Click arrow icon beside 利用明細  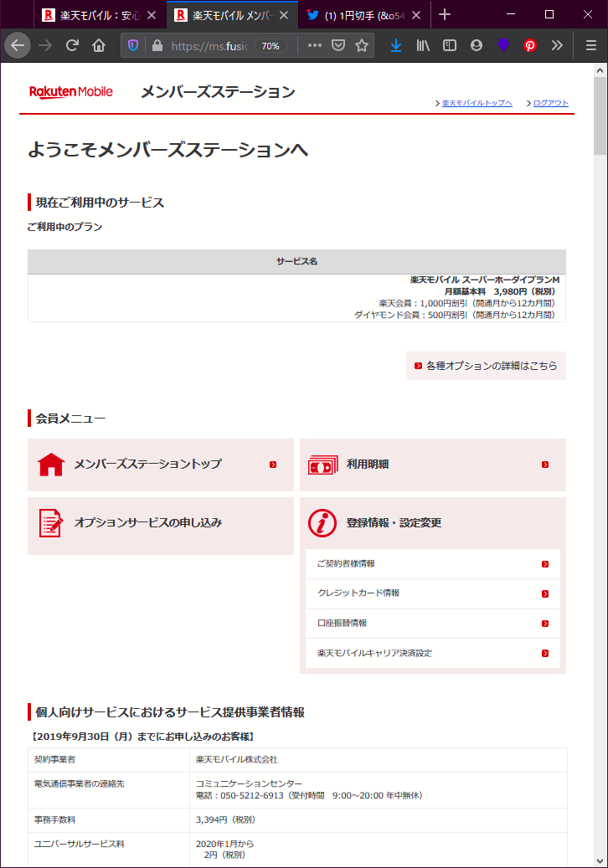[545, 465]
